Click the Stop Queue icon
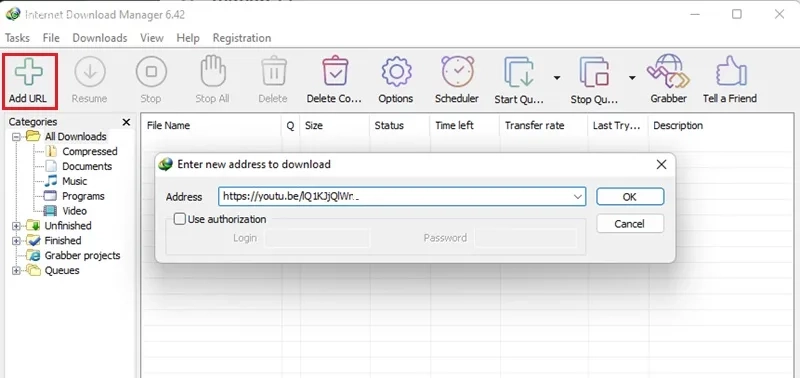The height and width of the screenshot is (378, 800). (x=595, y=72)
